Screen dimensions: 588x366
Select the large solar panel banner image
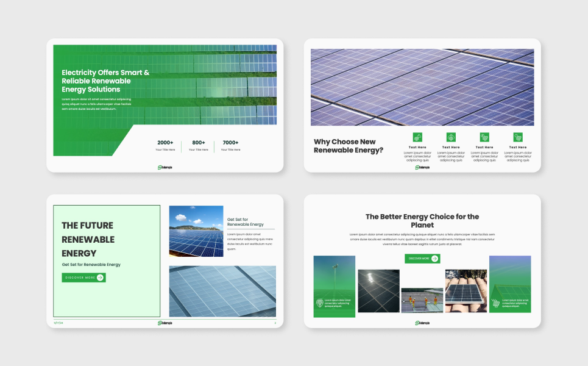[x=422, y=87]
